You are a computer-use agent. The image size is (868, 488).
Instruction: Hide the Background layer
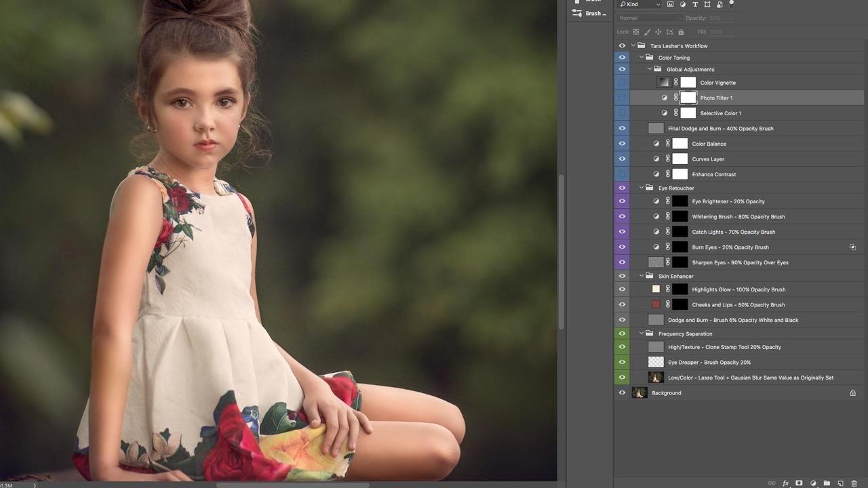click(622, 393)
